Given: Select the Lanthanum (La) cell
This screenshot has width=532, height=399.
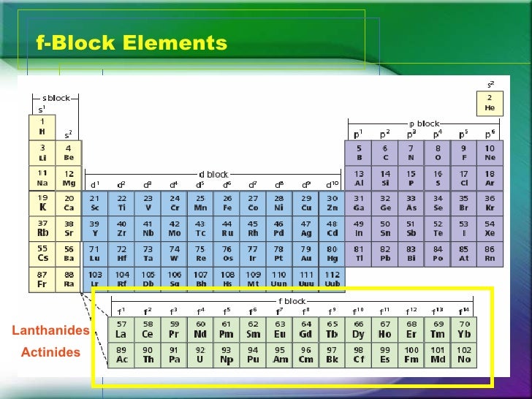Looking at the screenshot, I should [x=121, y=330].
